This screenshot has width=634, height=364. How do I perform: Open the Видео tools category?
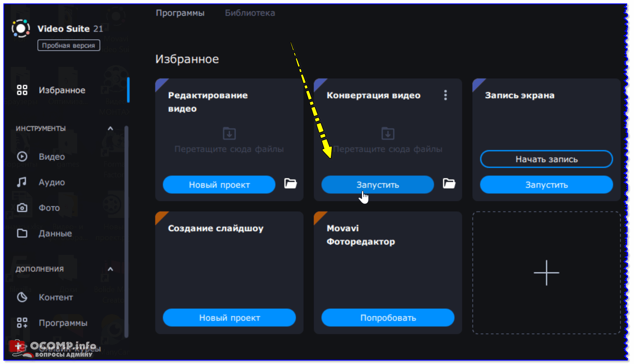pos(52,157)
